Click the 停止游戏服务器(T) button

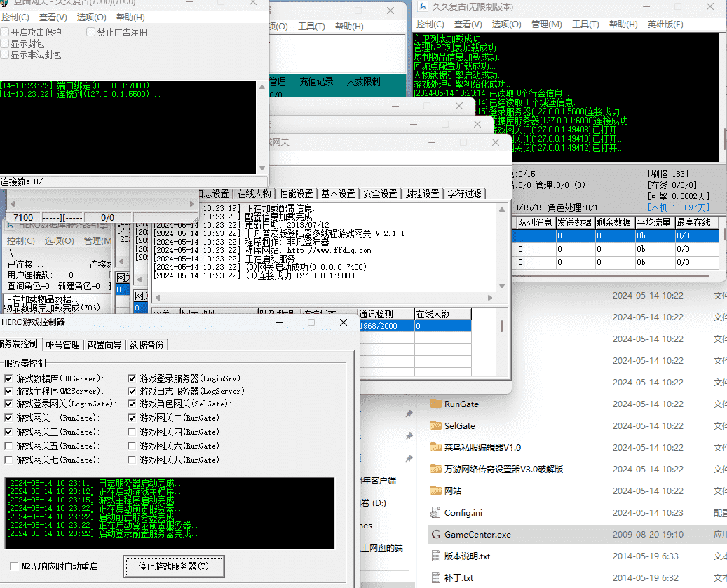pyautogui.click(x=174, y=566)
